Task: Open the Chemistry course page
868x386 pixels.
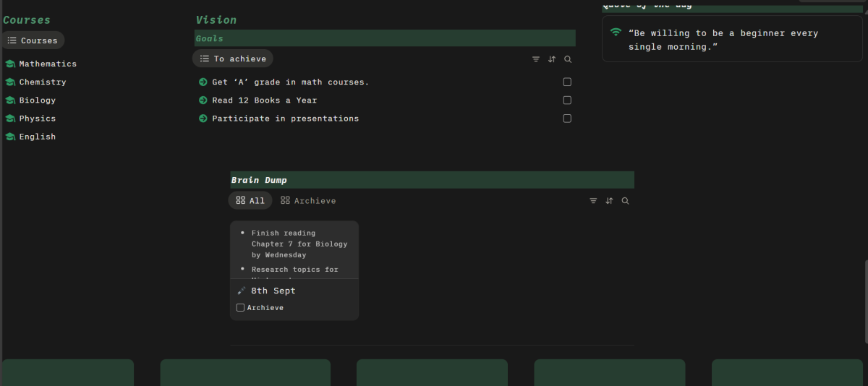Action: click(42, 82)
